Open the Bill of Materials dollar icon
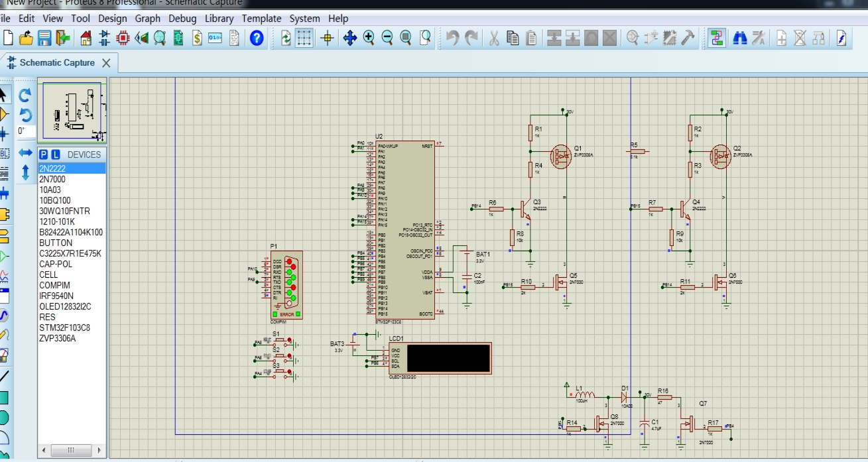868x462 pixels. tap(197, 38)
